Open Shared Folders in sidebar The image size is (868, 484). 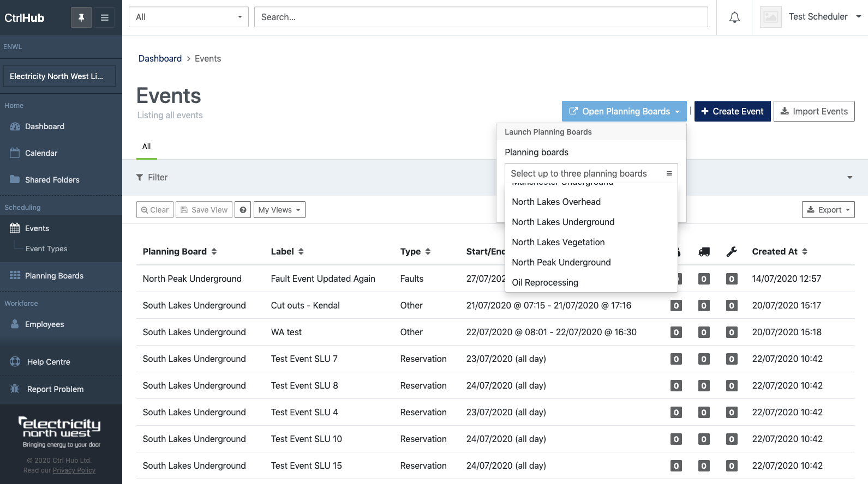[x=52, y=180]
